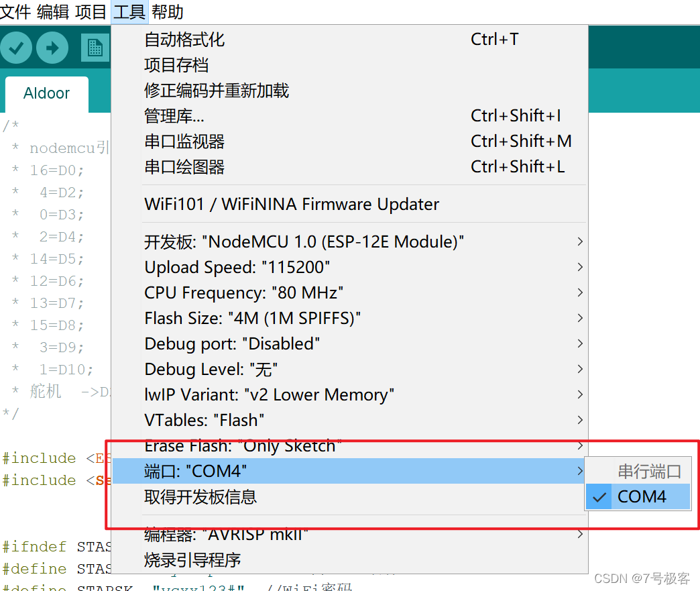Click the New sketch document icon
700x591 pixels.
pos(95,48)
